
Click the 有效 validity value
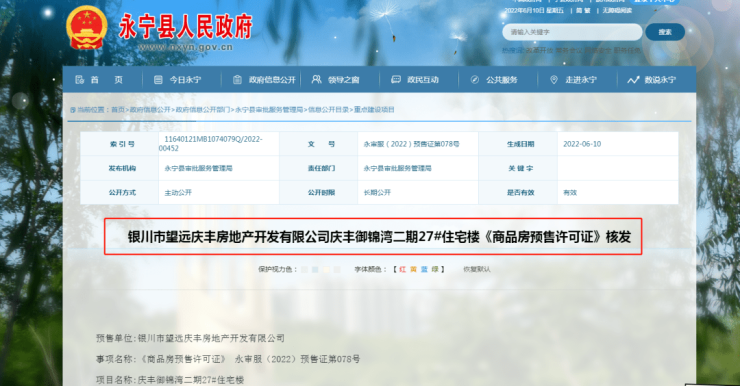click(570, 193)
